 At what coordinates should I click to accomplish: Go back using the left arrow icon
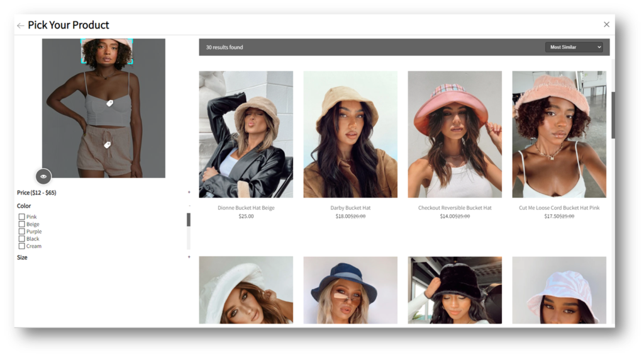[21, 25]
